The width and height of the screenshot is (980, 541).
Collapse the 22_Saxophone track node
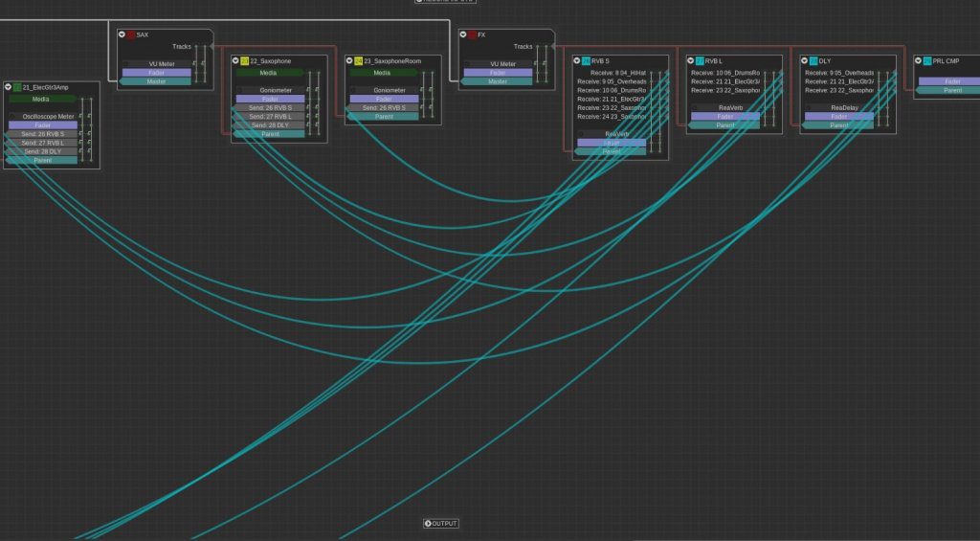click(x=235, y=60)
